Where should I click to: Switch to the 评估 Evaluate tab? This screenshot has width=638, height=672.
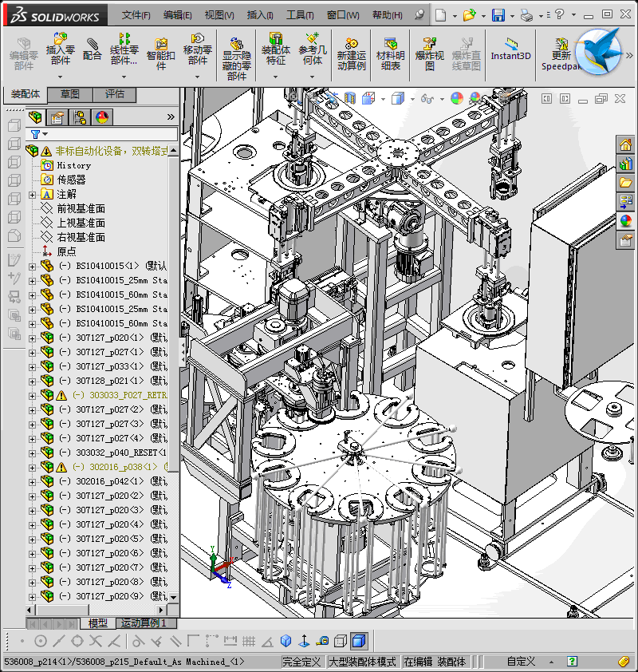[x=114, y=94]
